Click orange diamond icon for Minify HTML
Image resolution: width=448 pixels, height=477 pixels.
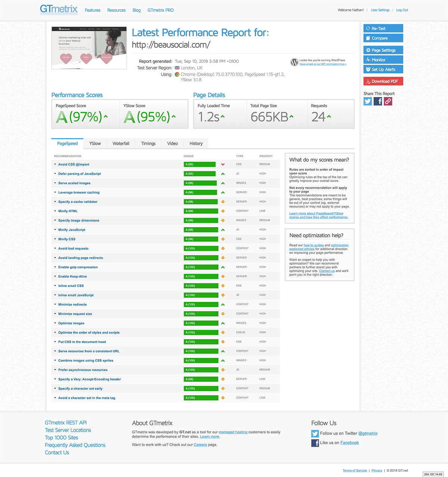(x=223, y=211)
